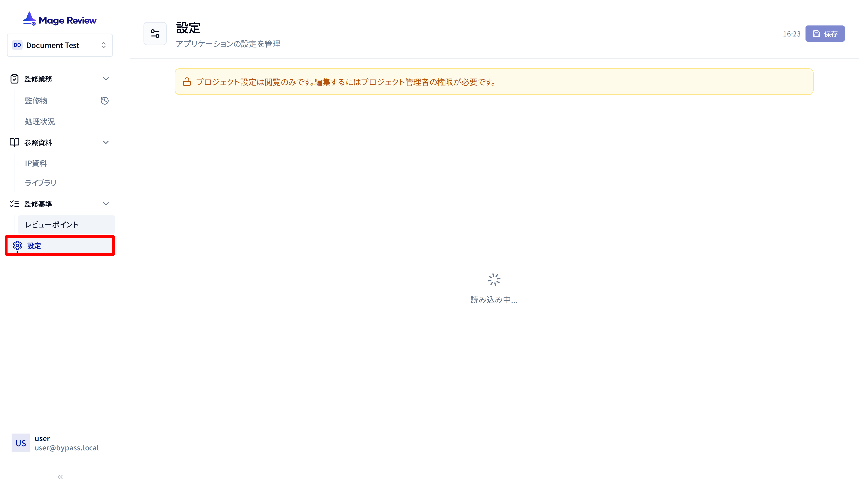Click the 監修基準 section label
The image size is (868, 492).
(x=38, y=204)
